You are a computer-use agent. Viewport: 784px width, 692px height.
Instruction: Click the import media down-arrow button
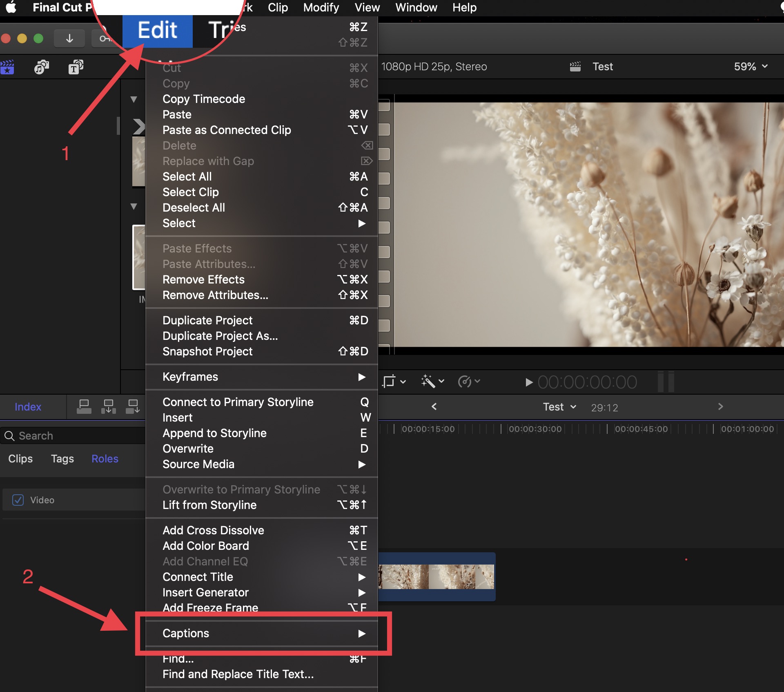tap(69, 38)
